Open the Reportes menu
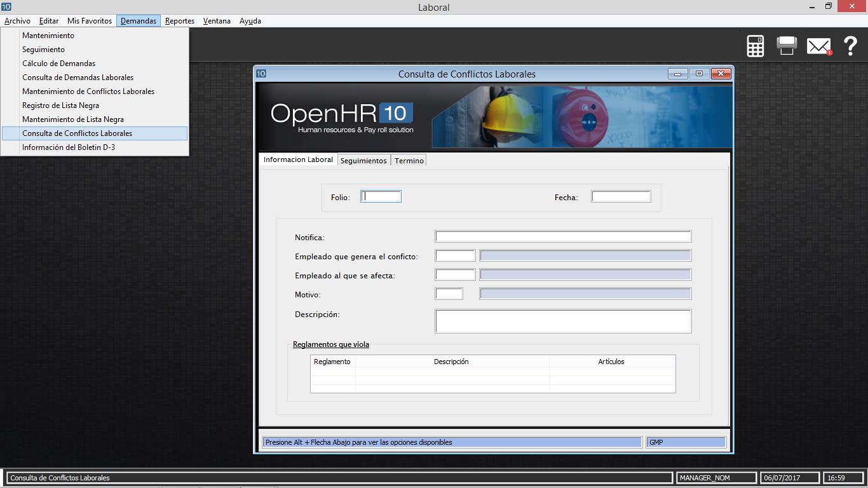Image resolution: width=868 pixels, height=488 pixels. 179,21
